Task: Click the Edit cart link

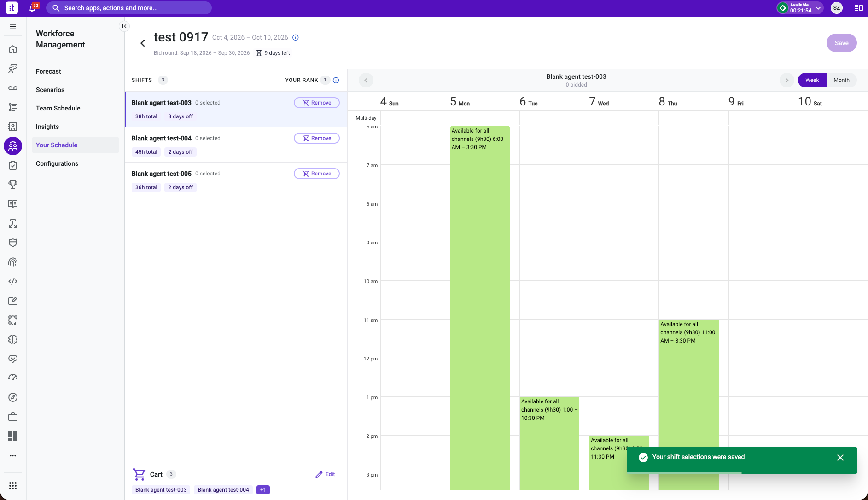Action: (325, 474)
